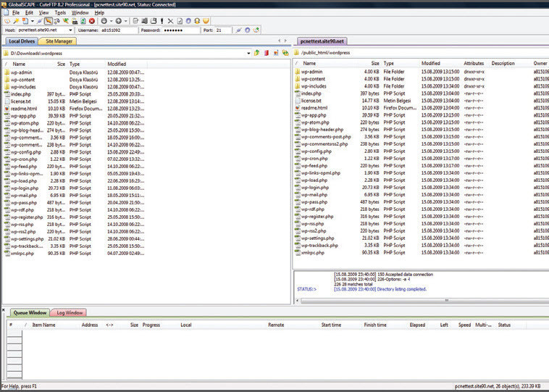Open the Tools menu

(x=60, y=12)
